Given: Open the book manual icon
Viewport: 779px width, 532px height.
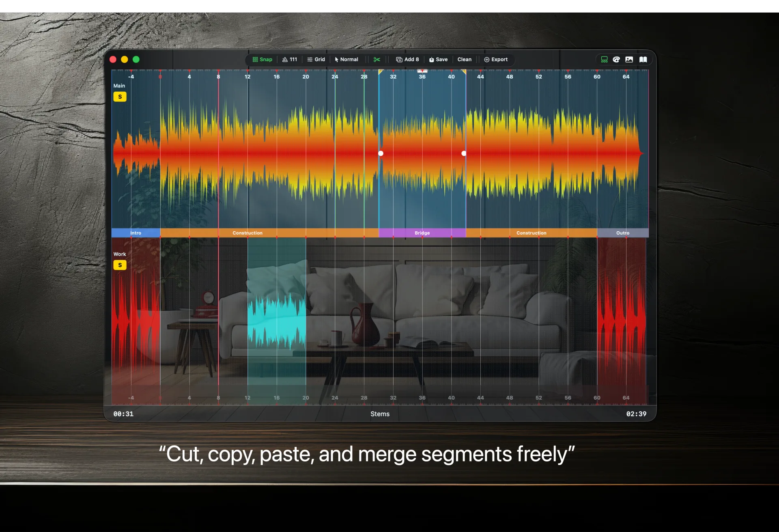Looking at the screenshot, I should [643, 59].
